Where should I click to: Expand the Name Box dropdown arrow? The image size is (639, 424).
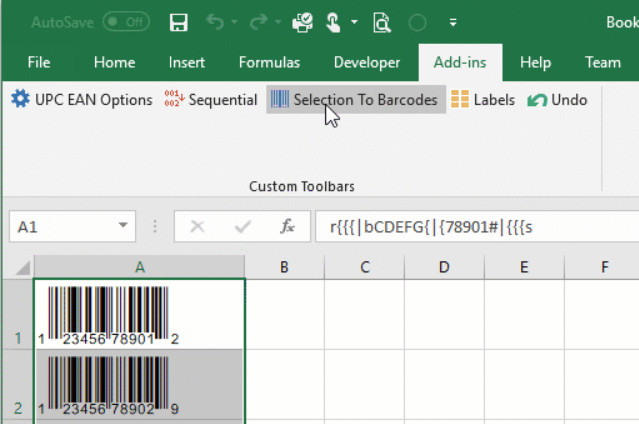pyautogui.click(x=123, y=225)
